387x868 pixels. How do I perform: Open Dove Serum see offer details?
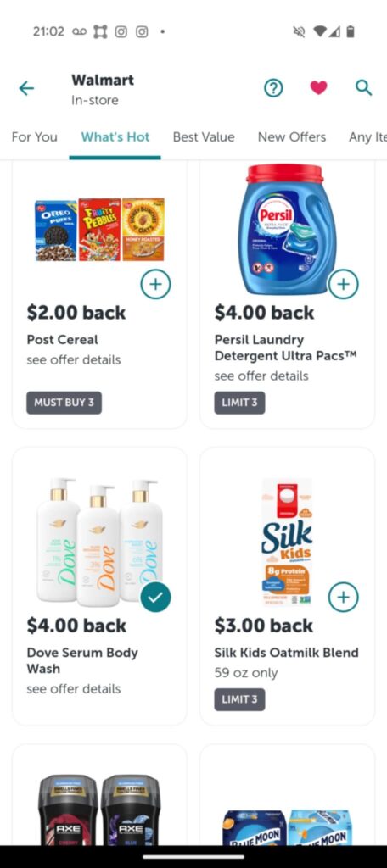click(x=74, y=688)
